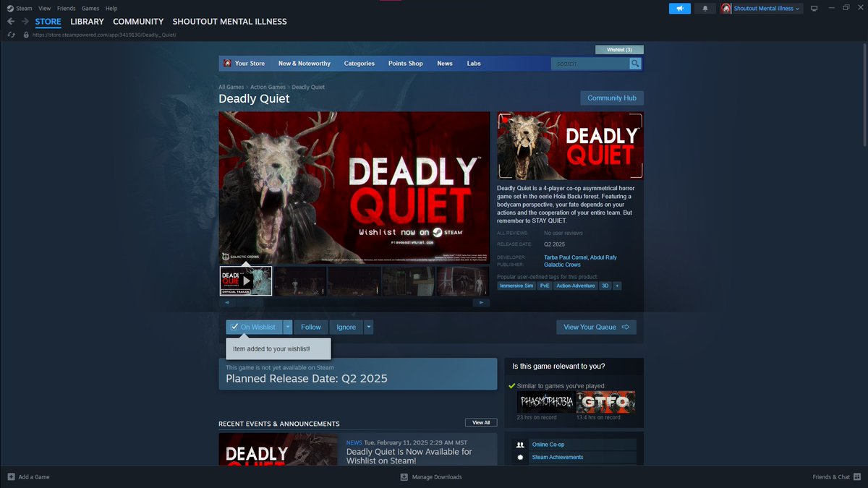The width and height of the screenshot is (868, 488).
Task: Open the Categories store menu
Action: (x=359, y=64)
